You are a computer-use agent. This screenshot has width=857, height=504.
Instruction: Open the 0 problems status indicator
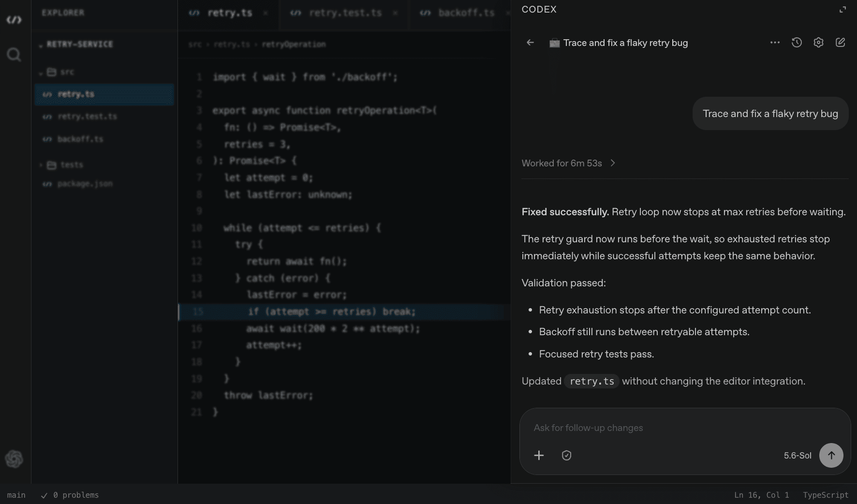(x=70, y=495)
